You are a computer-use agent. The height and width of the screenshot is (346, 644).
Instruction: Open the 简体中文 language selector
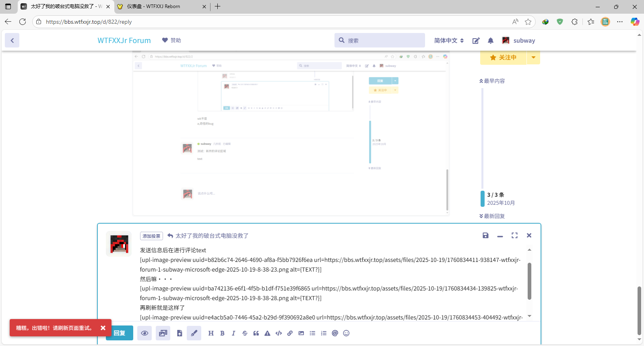[449, 41]
